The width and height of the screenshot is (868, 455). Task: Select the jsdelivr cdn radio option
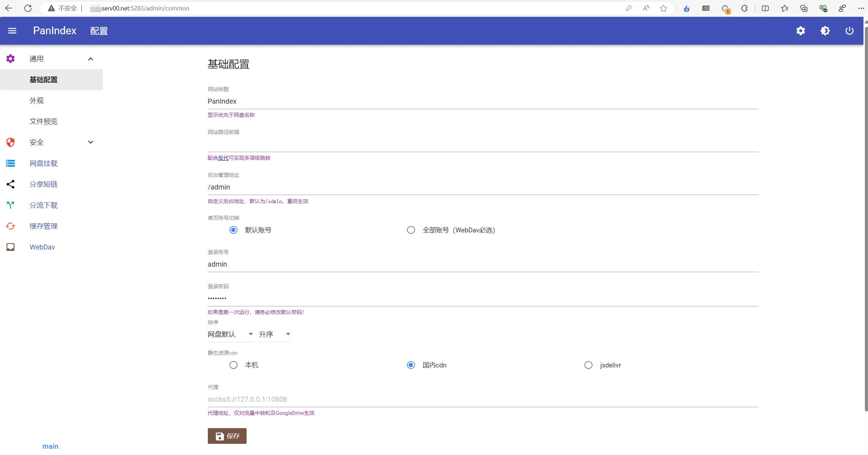588,365
